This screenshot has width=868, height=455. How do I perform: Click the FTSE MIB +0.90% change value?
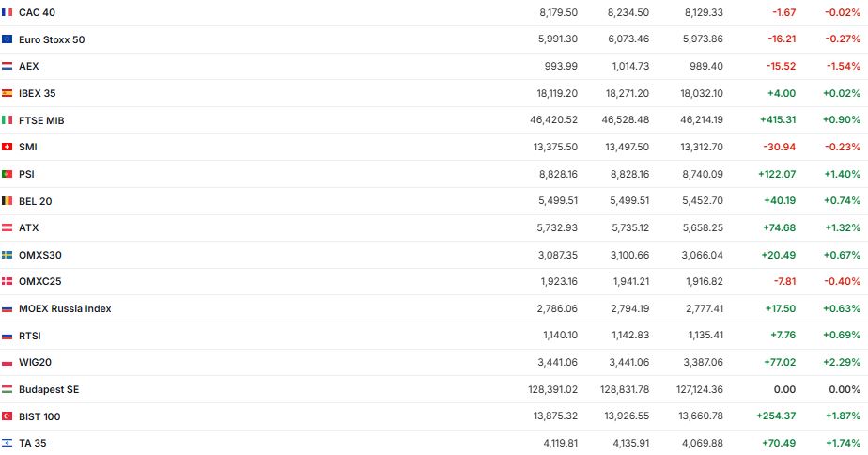click(x=841, y=120)
